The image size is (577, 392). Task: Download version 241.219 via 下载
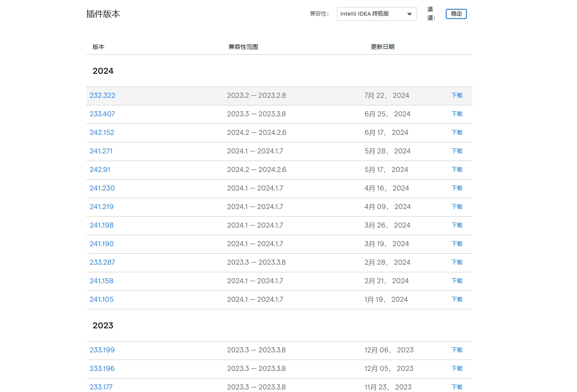(457, 207)
